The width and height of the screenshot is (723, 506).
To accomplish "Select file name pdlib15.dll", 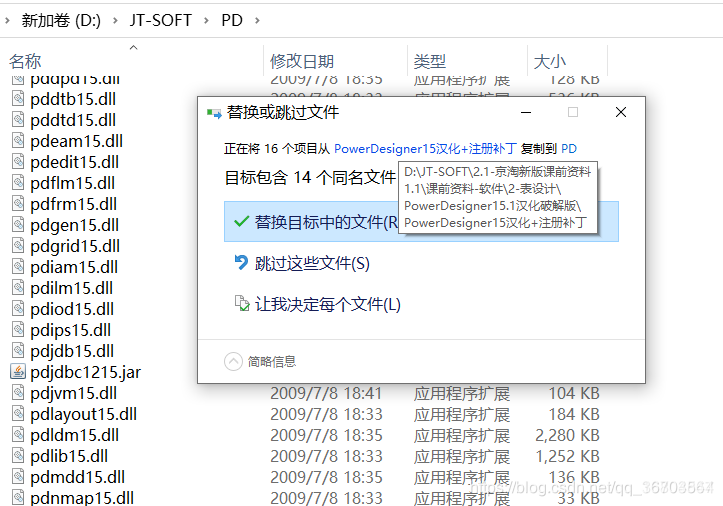I will coord(69,456).
